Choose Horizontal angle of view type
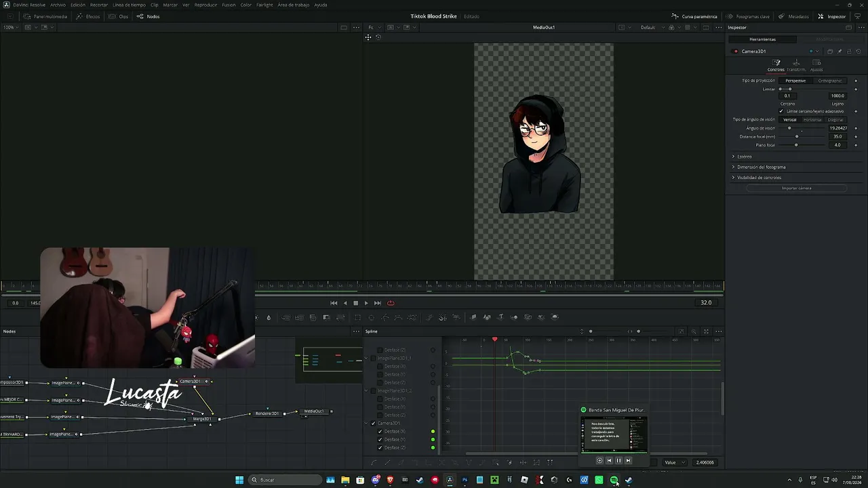868x488 pixels. [x=812, y=119]
